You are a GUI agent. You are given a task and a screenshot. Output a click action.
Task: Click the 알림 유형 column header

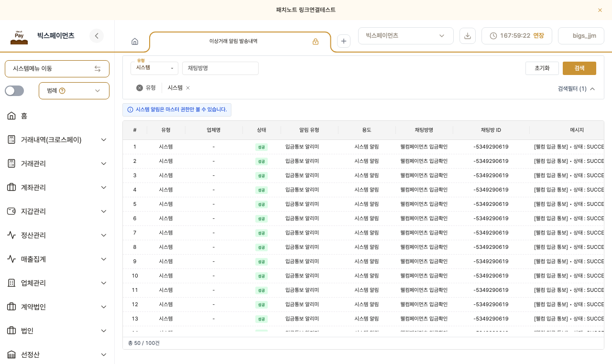[309, 130]
